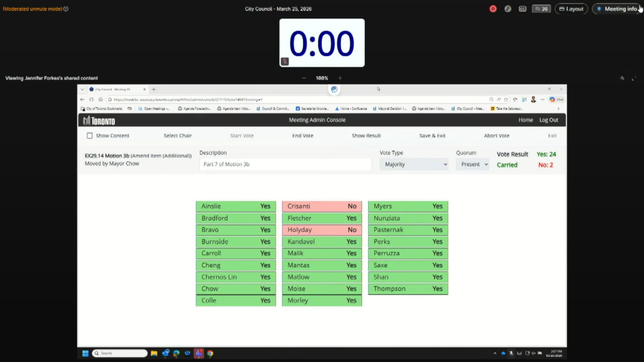
Task: Open Microsoft Teams in shared taskbar
Action: tap(199, 353)
